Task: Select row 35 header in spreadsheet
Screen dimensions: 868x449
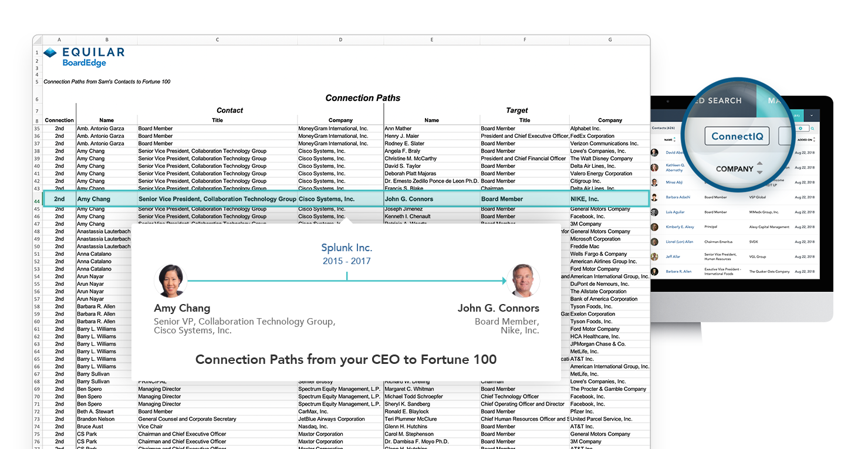Action: 37,129
